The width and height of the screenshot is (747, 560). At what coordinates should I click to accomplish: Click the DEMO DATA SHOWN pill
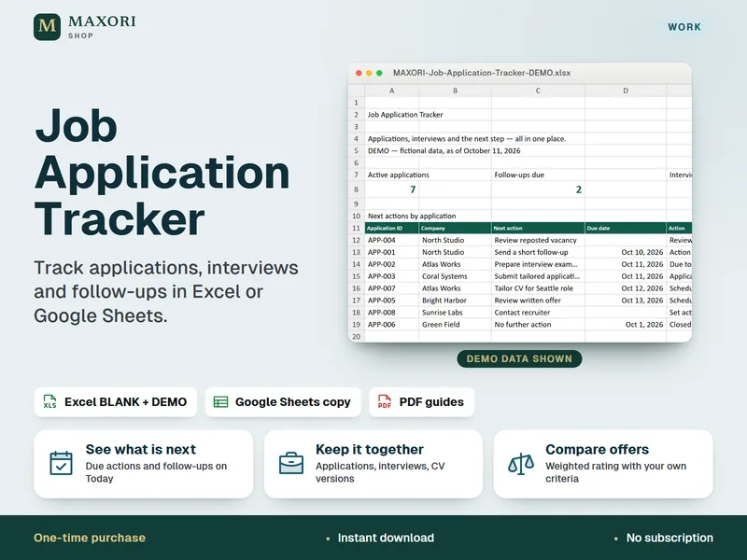click(519, 358)
